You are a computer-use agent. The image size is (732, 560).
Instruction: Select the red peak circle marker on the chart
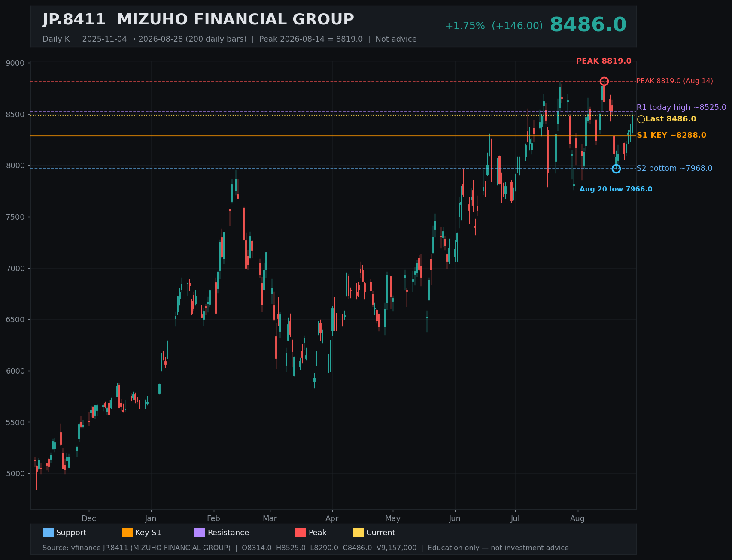604,81
